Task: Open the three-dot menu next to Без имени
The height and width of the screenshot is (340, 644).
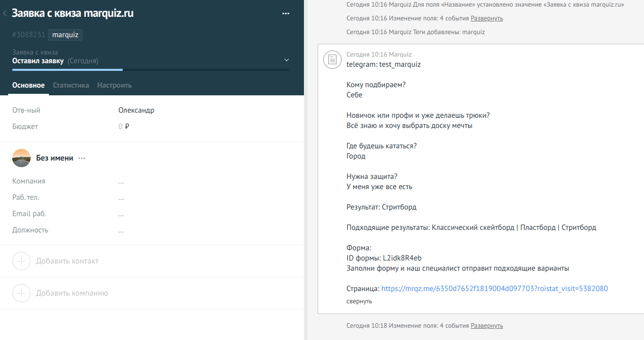Action: (82, 159)
